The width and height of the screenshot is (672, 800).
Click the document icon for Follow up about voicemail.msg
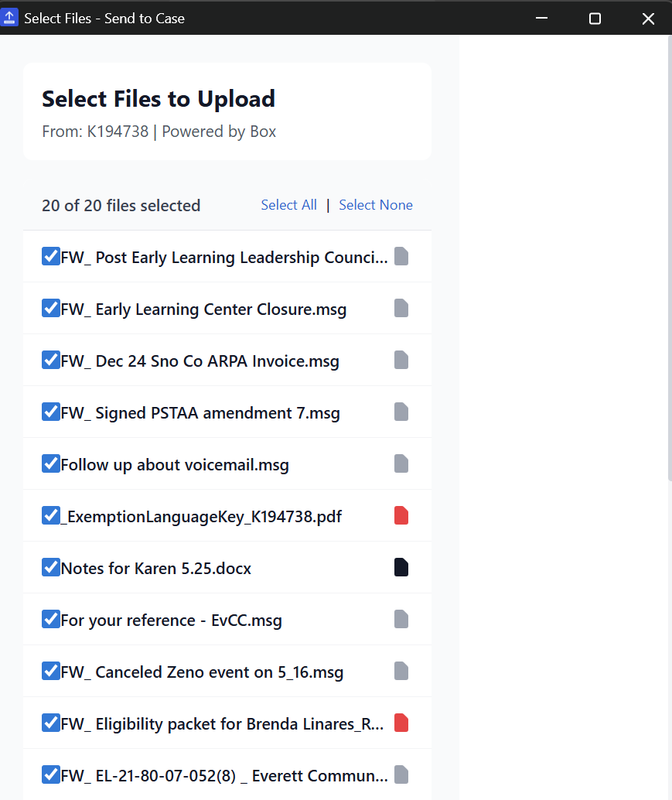(x=401, y=463)
